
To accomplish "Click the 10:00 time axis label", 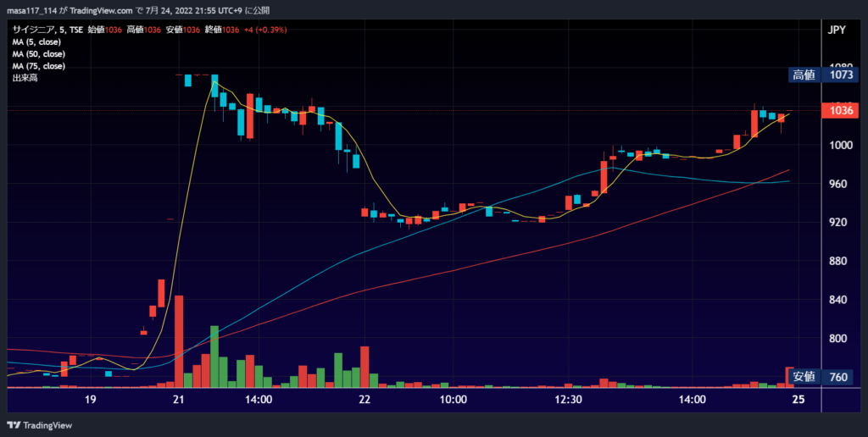I will 454,401.
